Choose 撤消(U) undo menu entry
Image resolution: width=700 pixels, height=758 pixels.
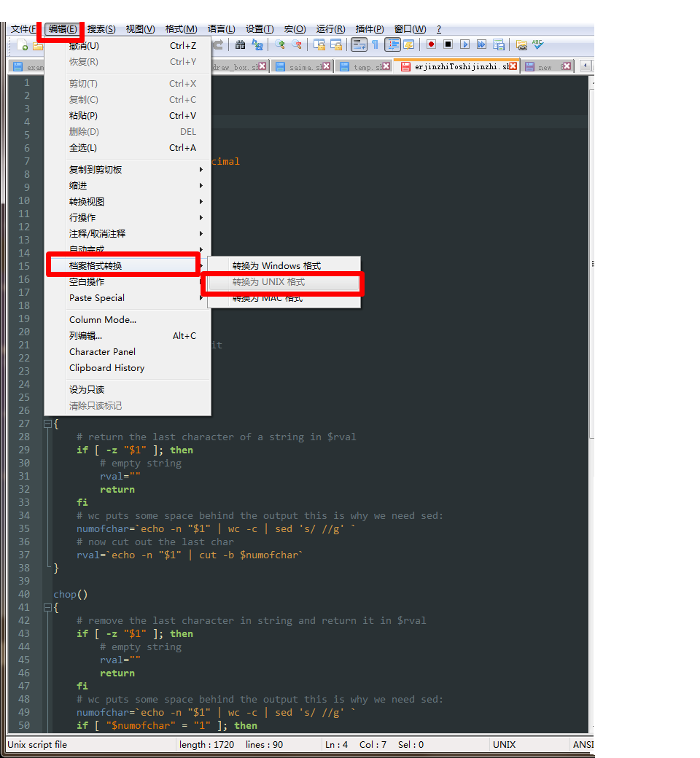[128, 46]
